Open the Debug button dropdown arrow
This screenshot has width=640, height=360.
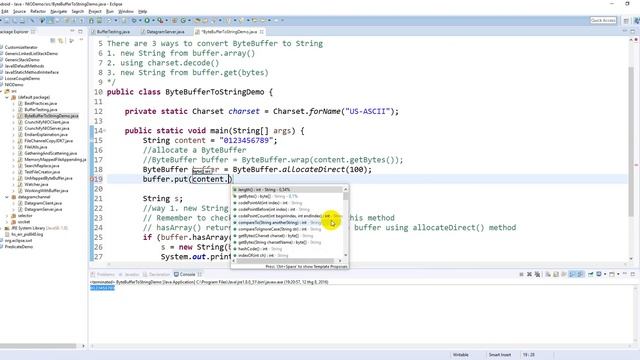(140, 20)
